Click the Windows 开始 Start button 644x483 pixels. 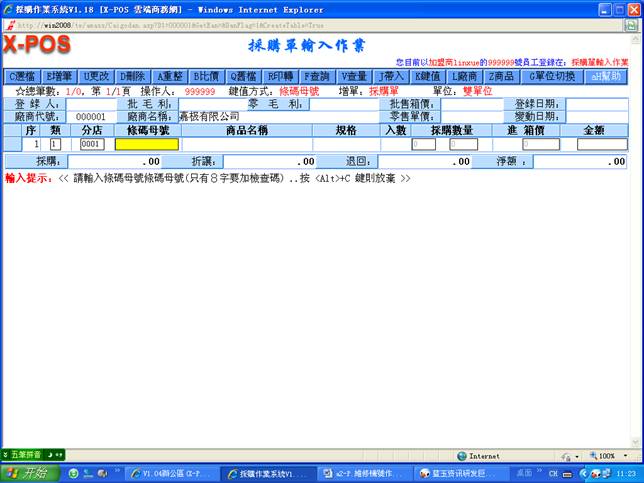[x=28, y=473]
